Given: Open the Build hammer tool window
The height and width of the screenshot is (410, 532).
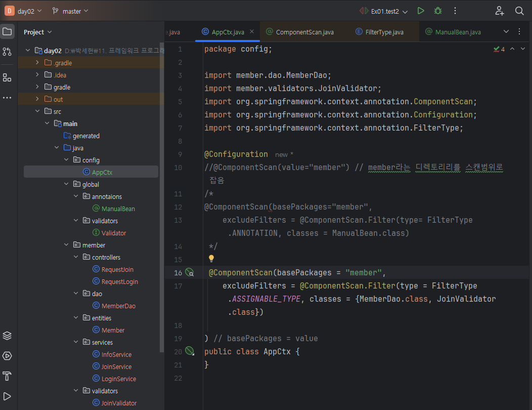Looking at the screenshot, I should pyautogui.click(x=7, y=376).
